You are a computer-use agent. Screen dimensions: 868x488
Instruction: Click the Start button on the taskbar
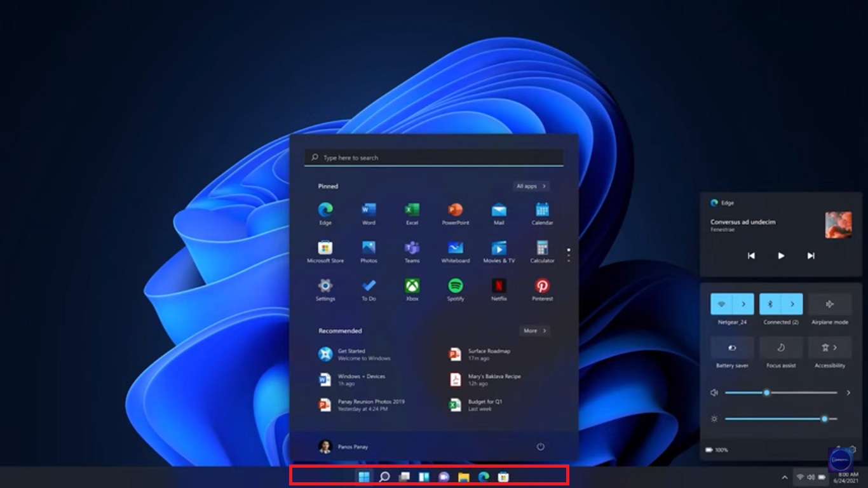pos(364,477)
